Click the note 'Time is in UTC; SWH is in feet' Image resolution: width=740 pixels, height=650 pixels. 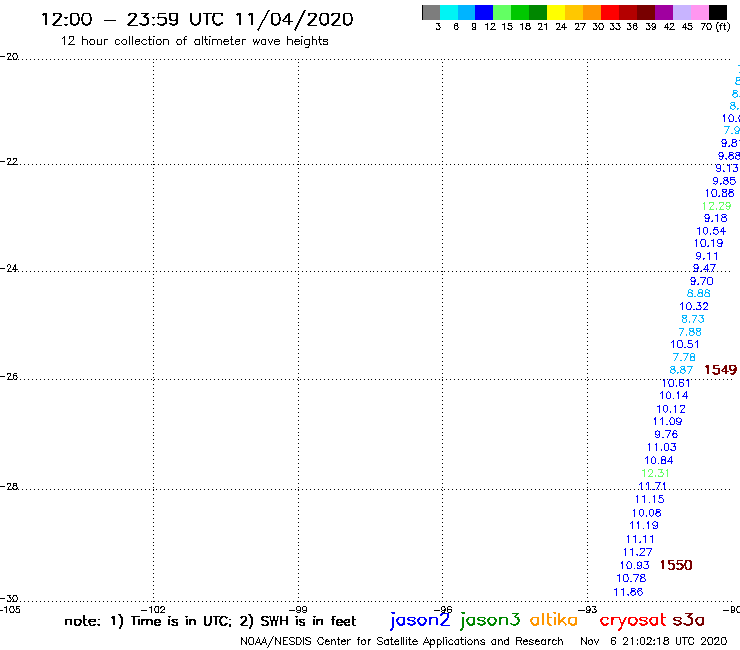pyautogui.click(x=210, y=621)
